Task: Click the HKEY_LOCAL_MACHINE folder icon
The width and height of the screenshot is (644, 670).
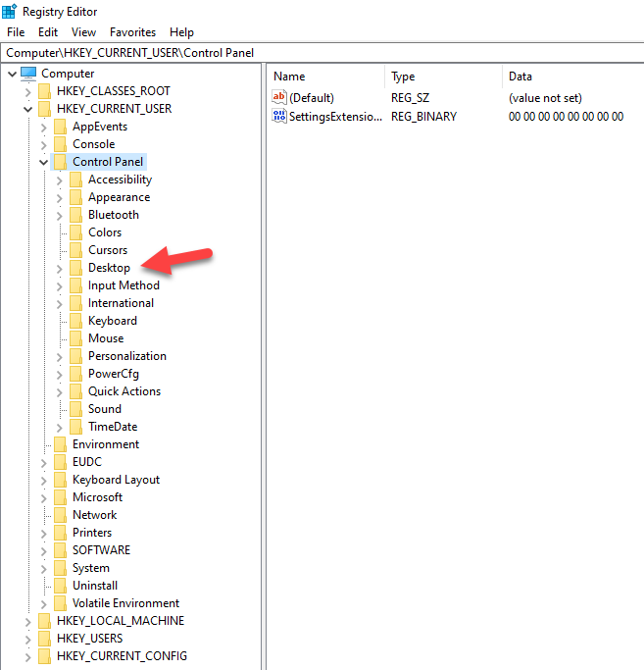Action: pos(44,621)
